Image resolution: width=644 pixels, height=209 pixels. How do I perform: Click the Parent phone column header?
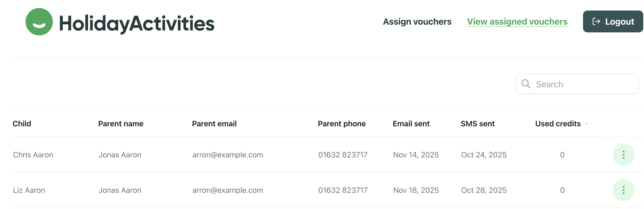click(x=342, y=124)
